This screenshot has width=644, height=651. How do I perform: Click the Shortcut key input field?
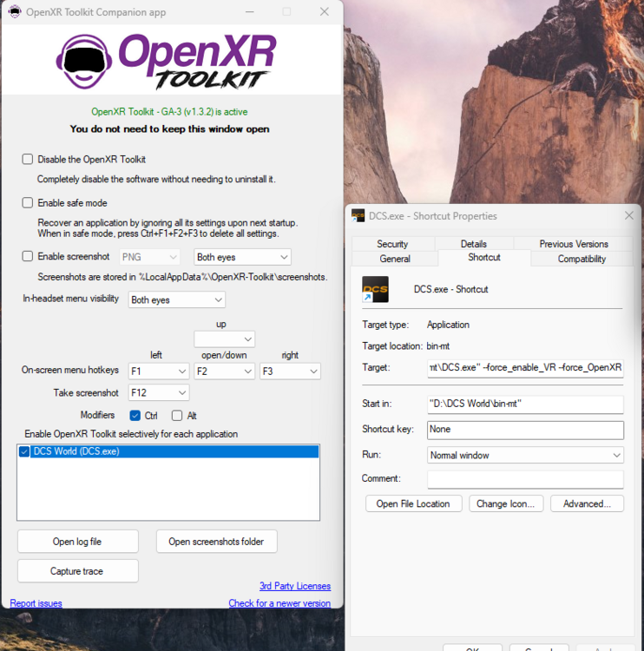(x=525, y=430)
